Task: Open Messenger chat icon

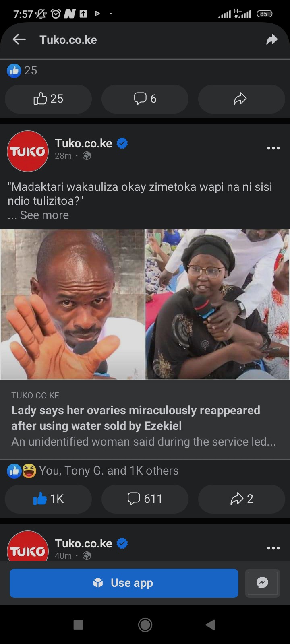Action: (262, 583)
